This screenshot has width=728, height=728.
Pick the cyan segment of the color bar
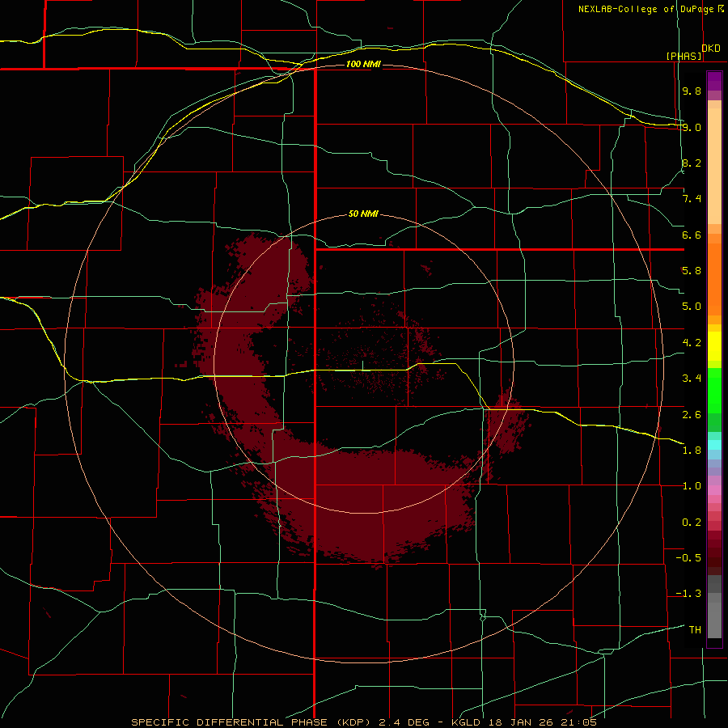point(714,445)
